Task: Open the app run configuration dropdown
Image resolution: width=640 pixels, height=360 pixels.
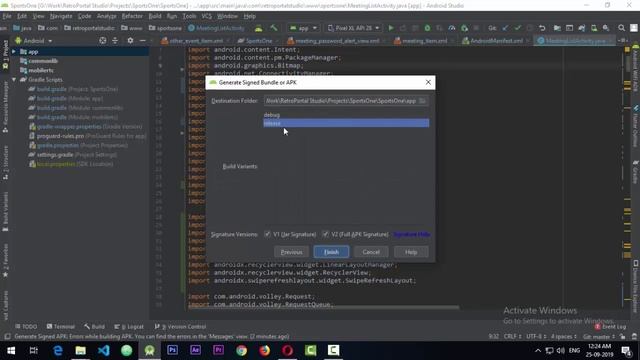Action: [303, 28]
